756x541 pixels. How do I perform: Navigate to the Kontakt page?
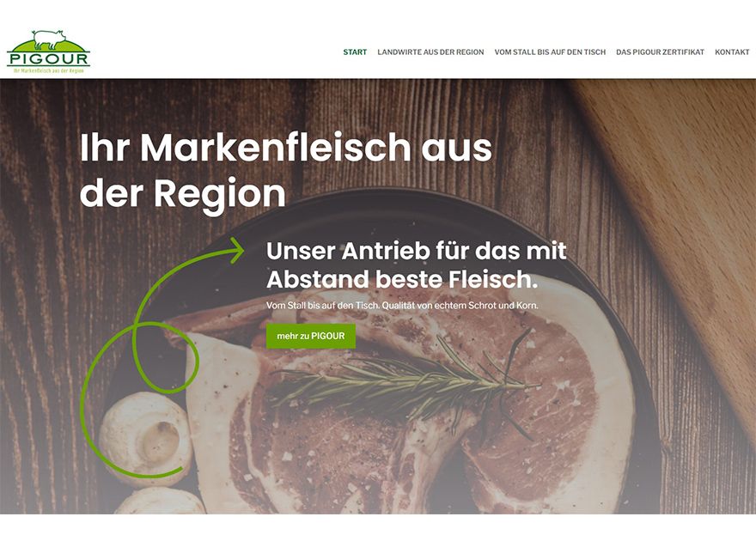(732, 52)
